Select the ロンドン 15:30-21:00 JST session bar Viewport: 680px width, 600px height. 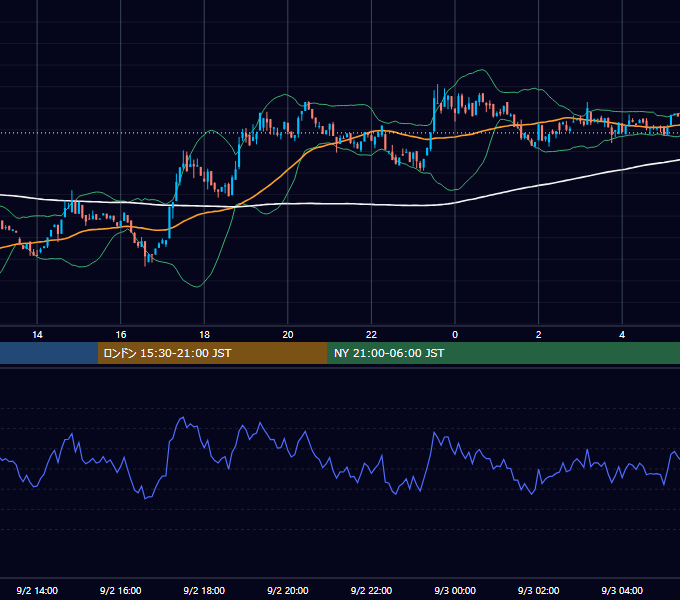pos(212,353)
